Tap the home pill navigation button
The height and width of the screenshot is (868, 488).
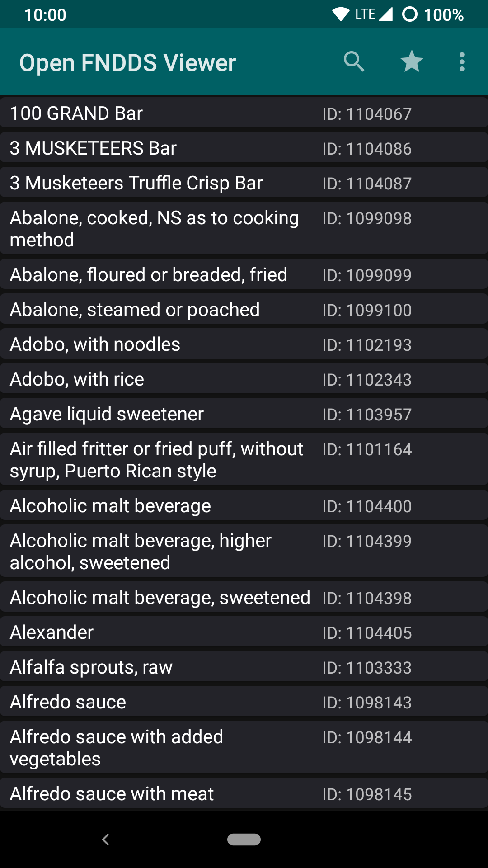click(244, 840)
